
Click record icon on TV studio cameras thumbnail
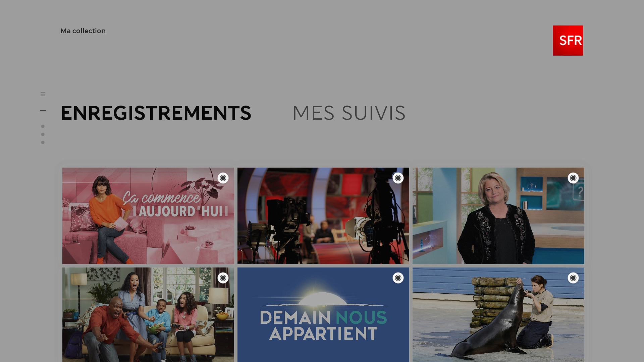click(398, 178)
